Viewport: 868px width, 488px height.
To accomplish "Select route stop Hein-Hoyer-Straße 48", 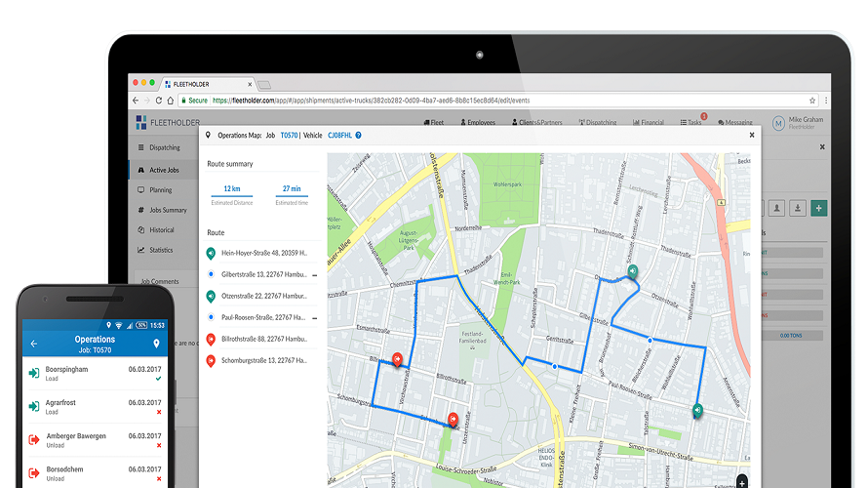I will (x=262, y=253).
